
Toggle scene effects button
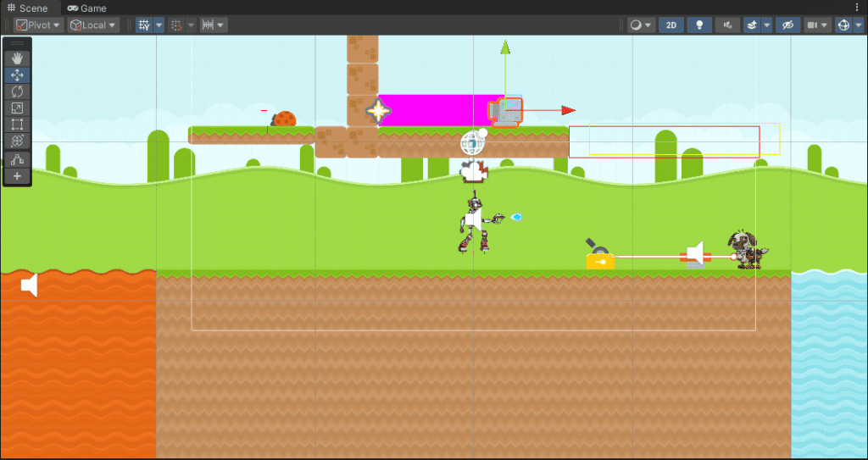click(x=752, y=25)
